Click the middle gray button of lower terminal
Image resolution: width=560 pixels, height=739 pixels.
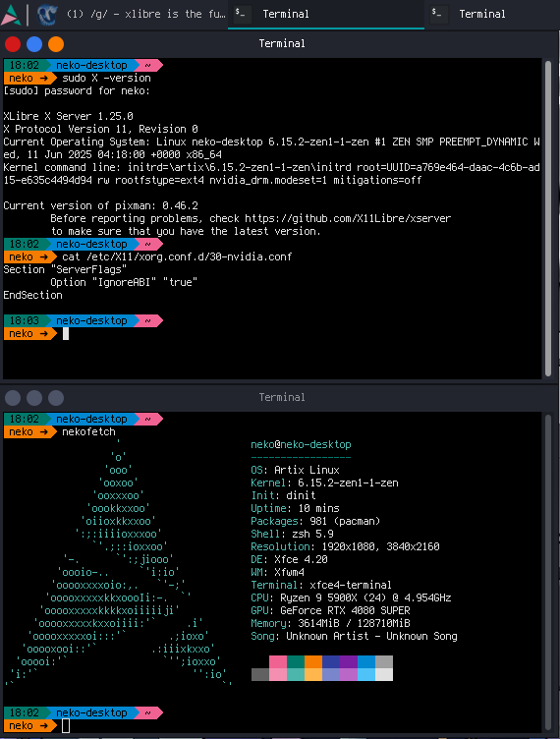tap(34, 398)
